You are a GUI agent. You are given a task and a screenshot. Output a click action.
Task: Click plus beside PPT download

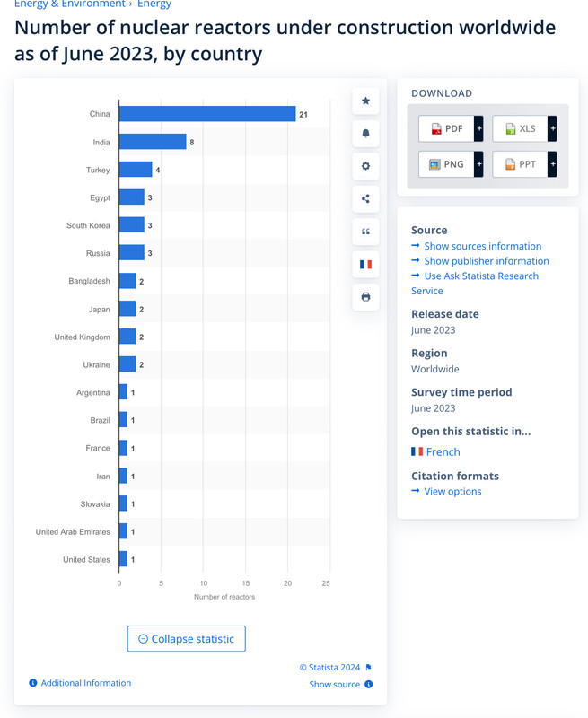552,164
